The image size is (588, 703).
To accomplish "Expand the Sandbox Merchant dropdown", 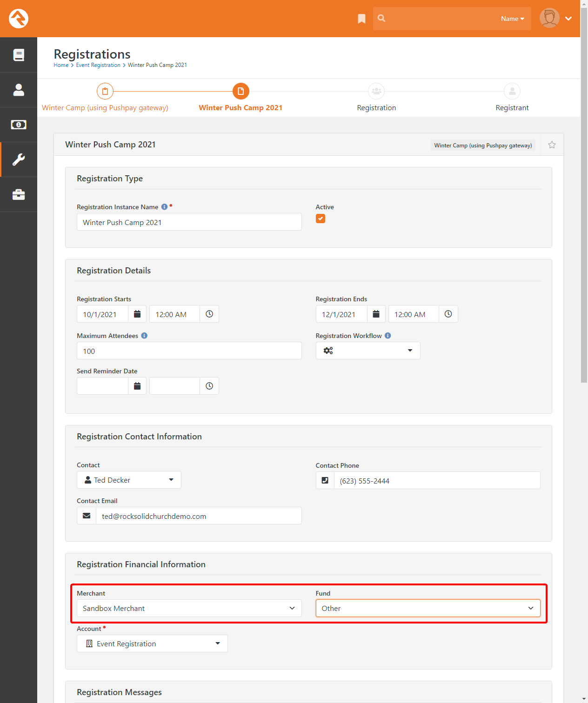I will coord(189,608).
